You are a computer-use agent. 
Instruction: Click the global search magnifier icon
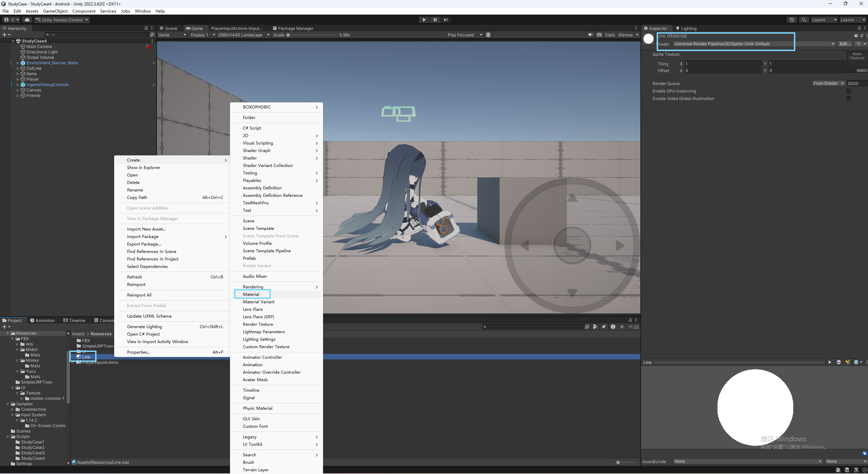click(x=804, y=20)
